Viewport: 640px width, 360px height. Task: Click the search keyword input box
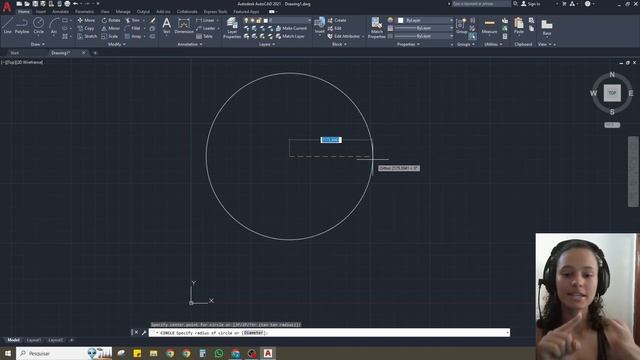coord(481,4)
